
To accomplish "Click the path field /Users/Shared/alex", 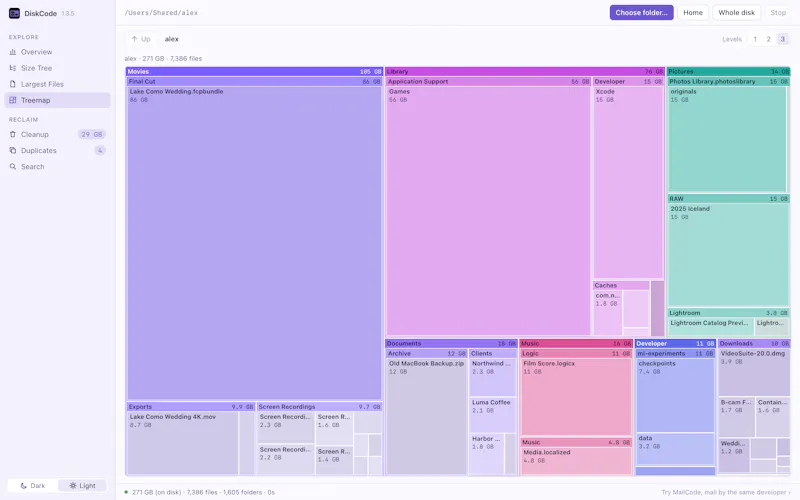I will pos(161,13).
